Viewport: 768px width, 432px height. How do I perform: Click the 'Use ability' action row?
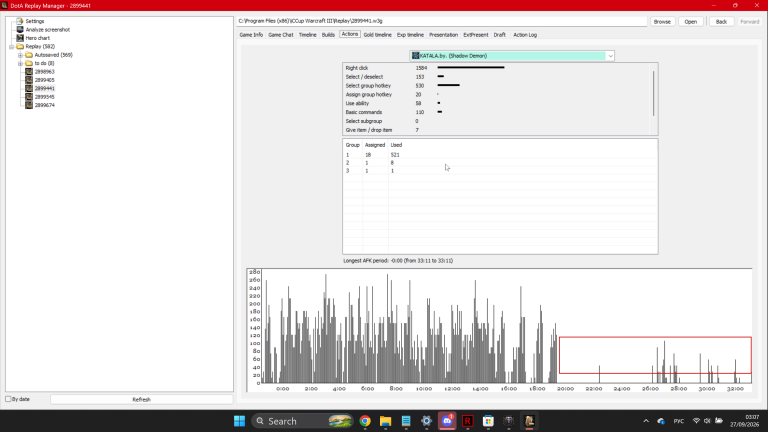coord(497,103)
